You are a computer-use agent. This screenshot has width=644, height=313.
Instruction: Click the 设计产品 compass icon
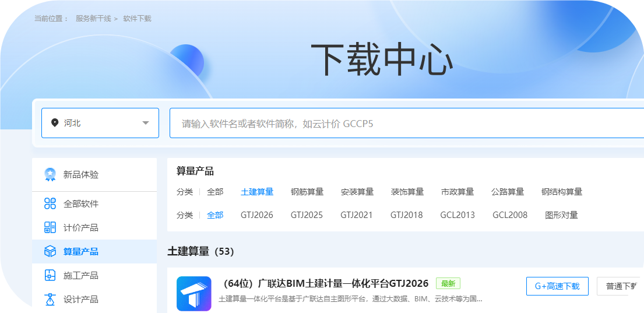[x=50, y=299]
